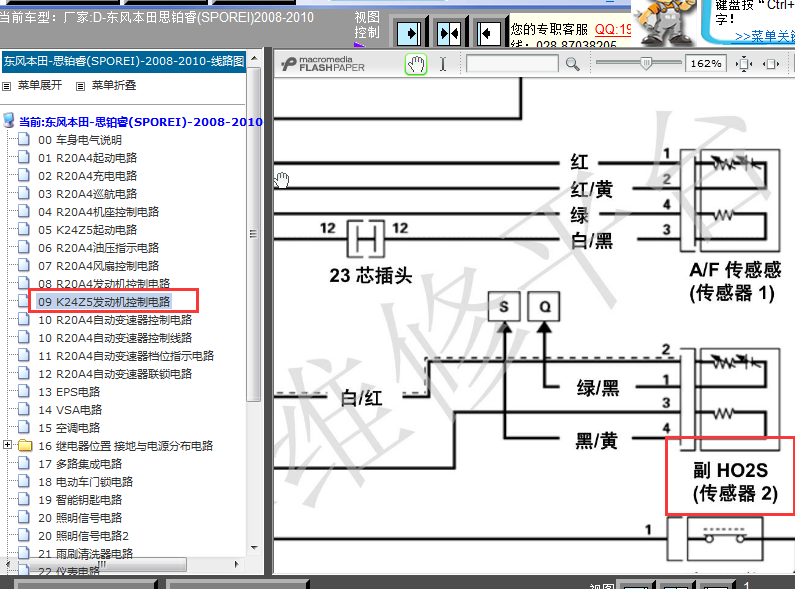Click the 162% zoom percentage field
Image resolution: width=795 pixels, height=589 pixels.
(705, 64)
